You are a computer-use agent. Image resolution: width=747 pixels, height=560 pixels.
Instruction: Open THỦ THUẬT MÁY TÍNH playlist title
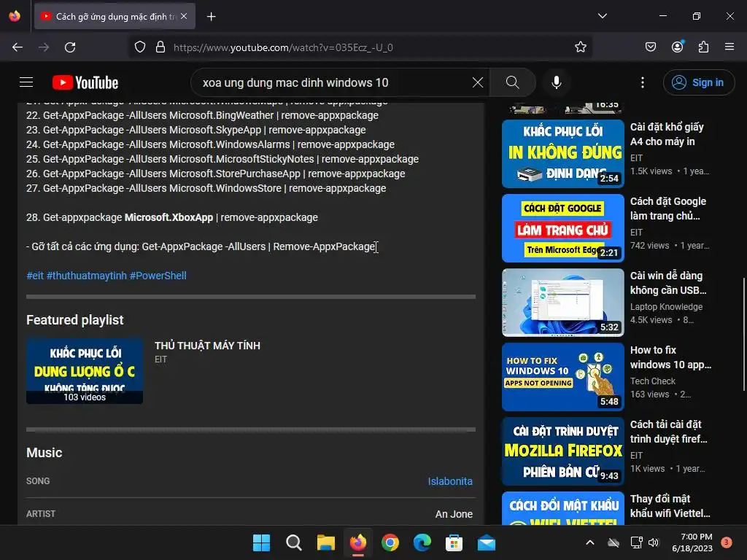click(x=208, y=346)
